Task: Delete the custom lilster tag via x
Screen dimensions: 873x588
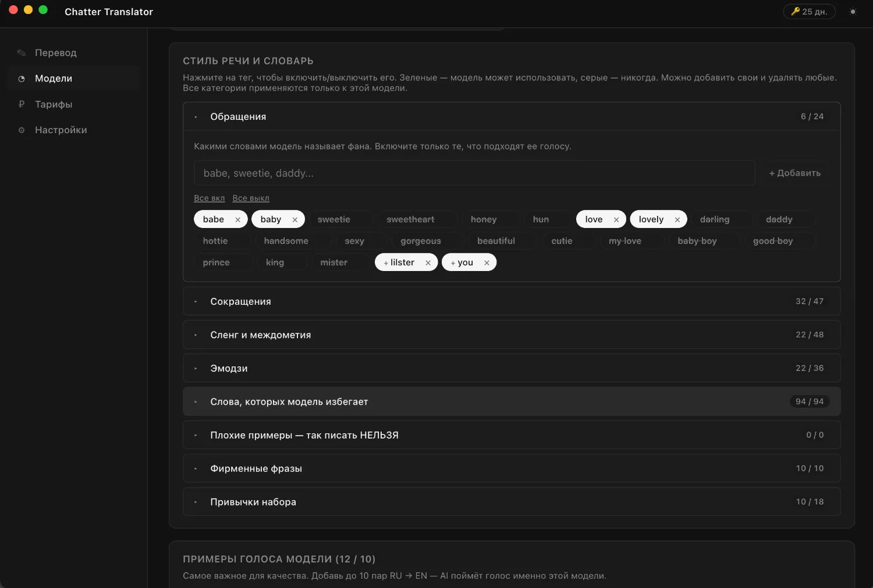Action: (428, 263)
